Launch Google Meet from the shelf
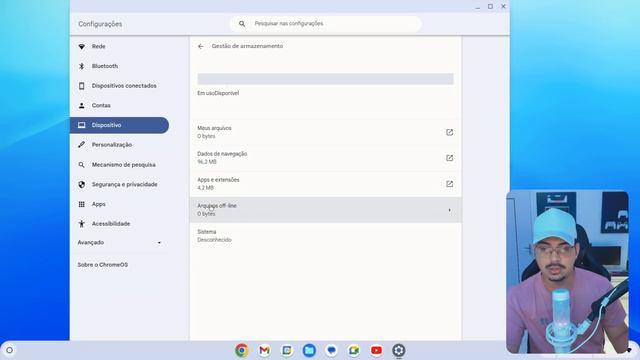Image resolution: width=640 pixels, height=360 pixels. (x=354, y=350)
